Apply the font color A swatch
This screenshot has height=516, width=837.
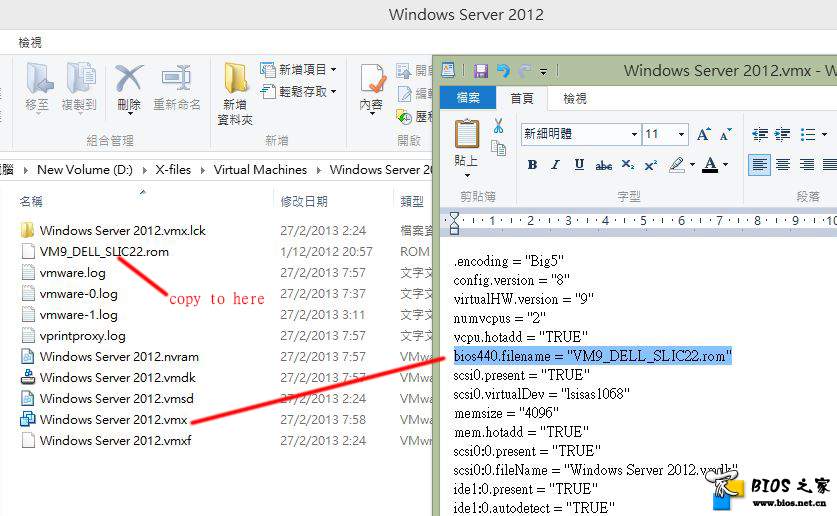(710, 165)
